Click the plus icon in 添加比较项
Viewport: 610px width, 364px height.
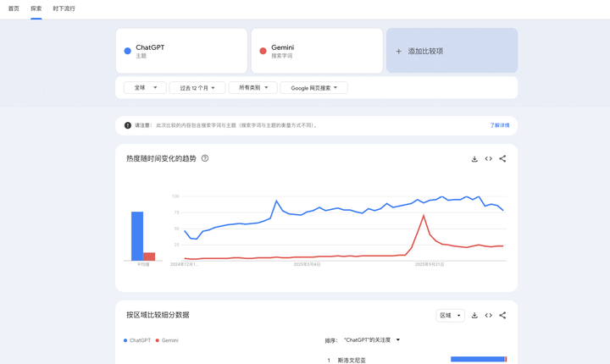[x=399, y=52]
